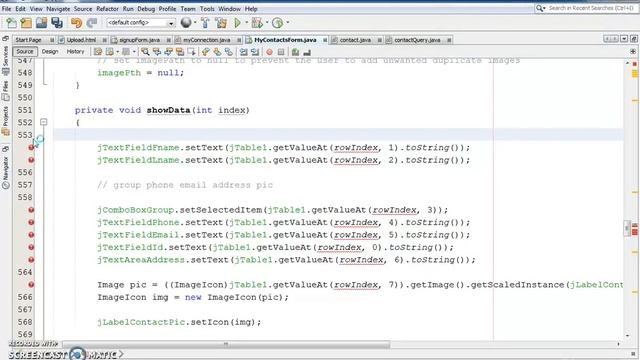
Task: Click the horizontal scrollbar thumb of the editor
Action: click(226, 344)
